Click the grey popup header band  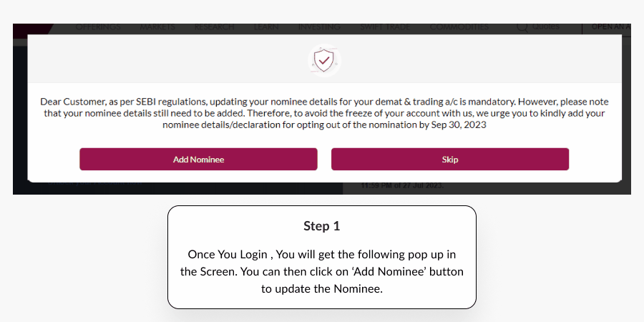324,59
